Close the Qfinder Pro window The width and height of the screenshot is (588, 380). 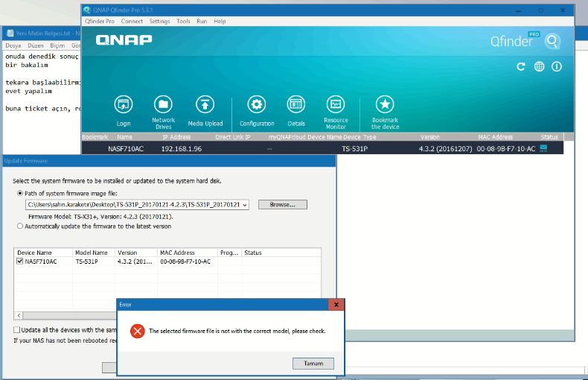click(x=563, y=10)
